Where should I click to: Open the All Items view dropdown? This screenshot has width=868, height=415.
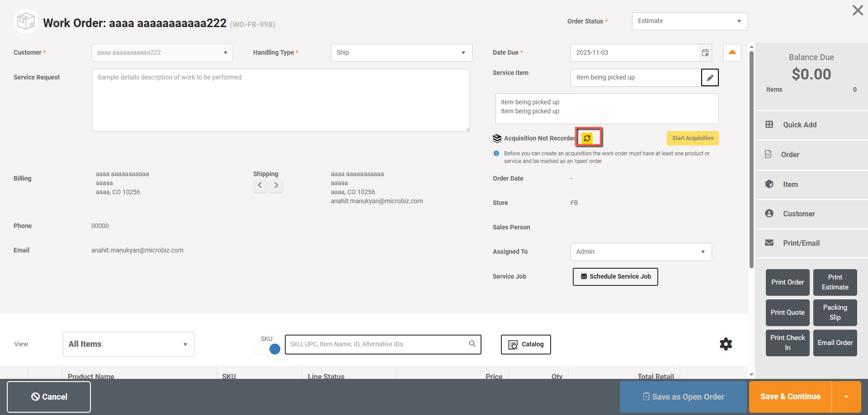point(128,344)
